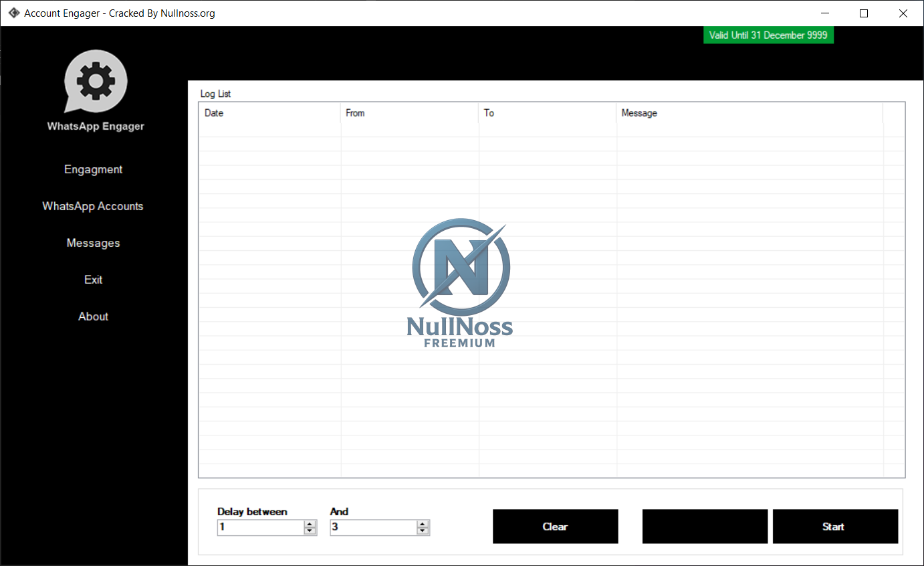The image size is (924, 566).
Task: Increase the Delay between value
Action: 310,524
